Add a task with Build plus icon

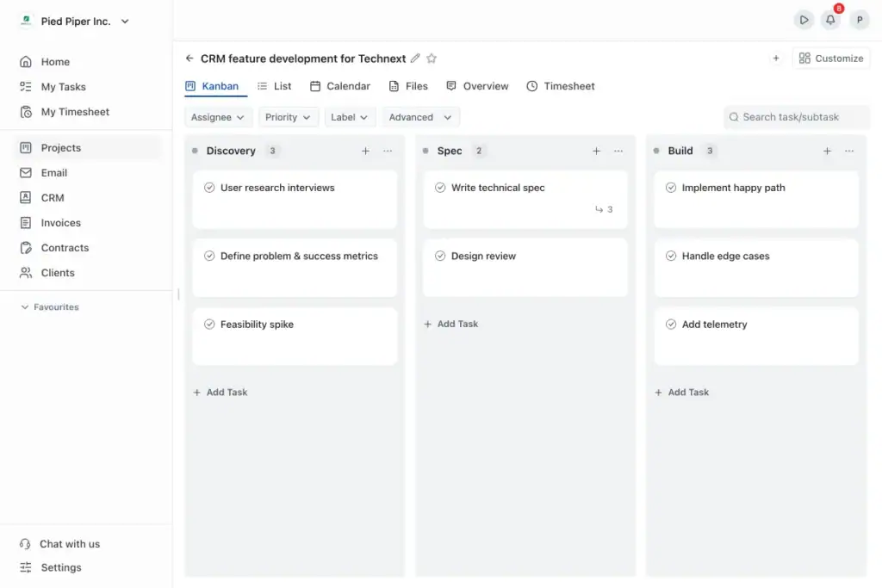[827, 151]
